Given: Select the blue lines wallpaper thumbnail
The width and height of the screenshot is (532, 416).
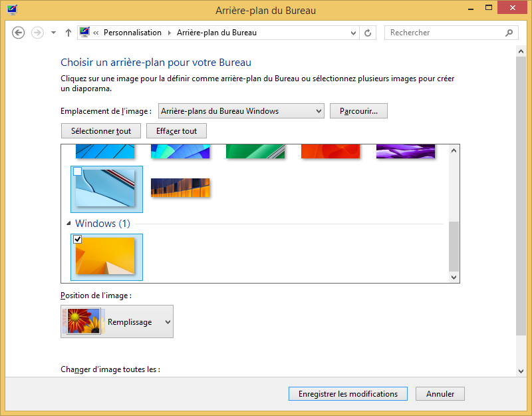Looking at the screenshot, I should tap(105, 152).
